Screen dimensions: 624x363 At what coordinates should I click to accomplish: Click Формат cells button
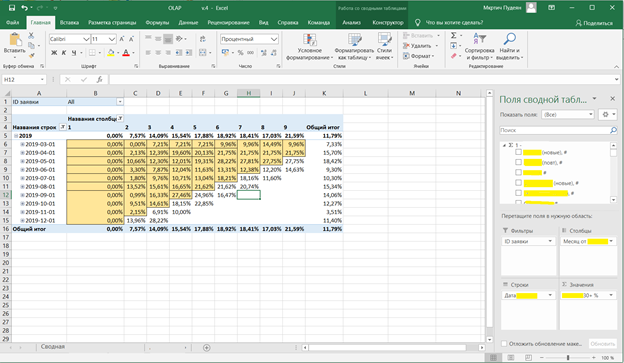[419, 56]
